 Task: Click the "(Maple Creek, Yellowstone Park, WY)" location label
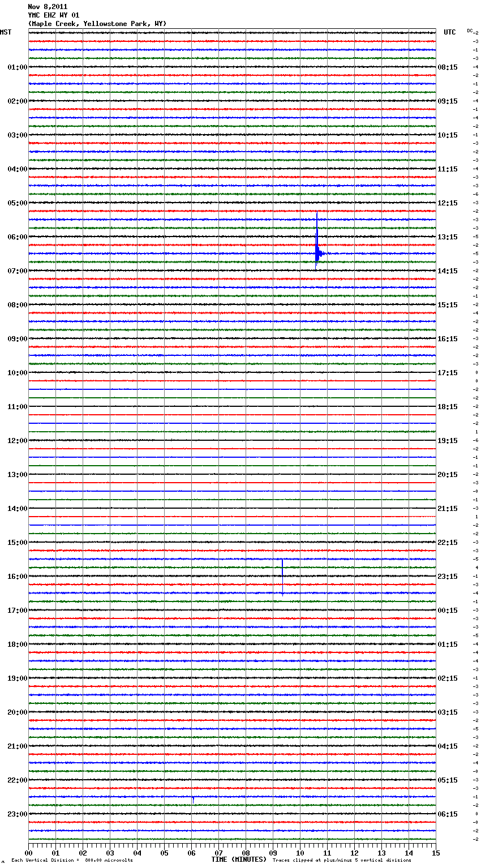click(x=97, y=24)
